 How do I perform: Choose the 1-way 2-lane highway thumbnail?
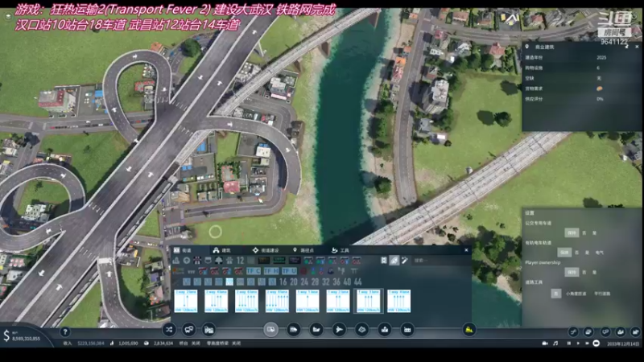[x=338, y=301]
